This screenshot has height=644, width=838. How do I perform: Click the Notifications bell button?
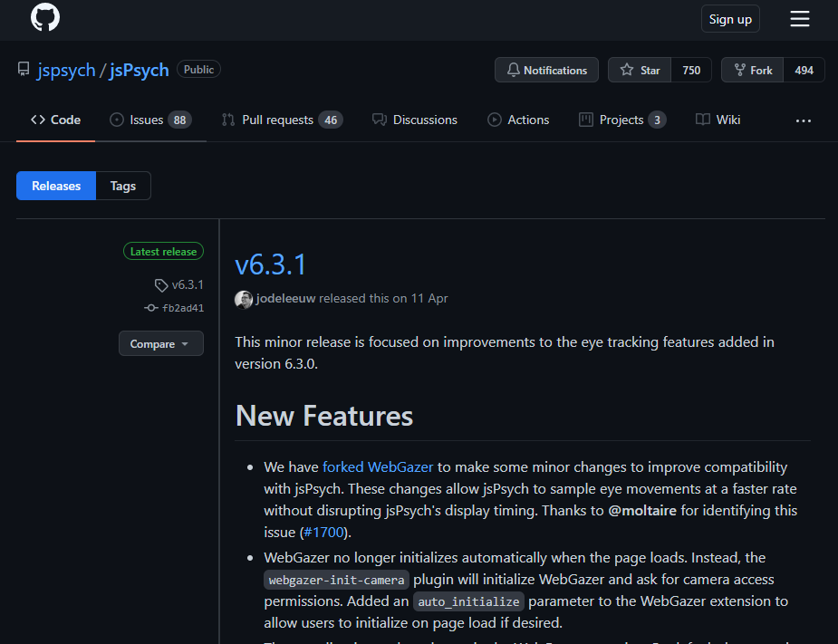[546, 70]
